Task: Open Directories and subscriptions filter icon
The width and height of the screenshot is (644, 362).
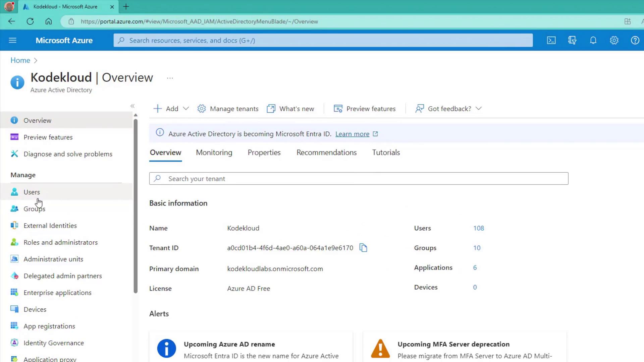Action: [572, 40]
